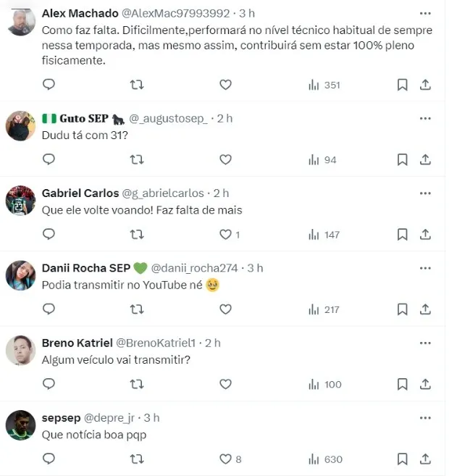The width and height of the screenshot is (449, 476).
Task: Retweet Gabriel Carlos's post
Action: pyautogui.click(x=136, y=234)
